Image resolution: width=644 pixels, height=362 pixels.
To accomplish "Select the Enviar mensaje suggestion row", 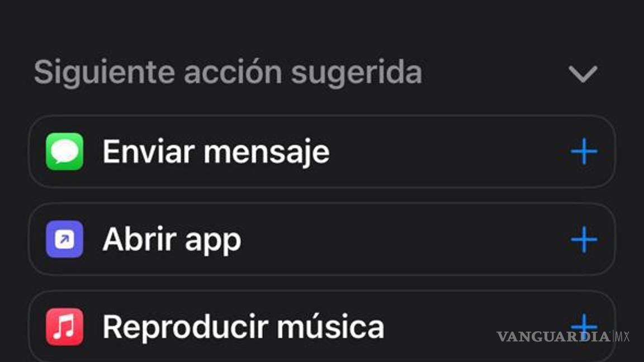I will point(280,151).
